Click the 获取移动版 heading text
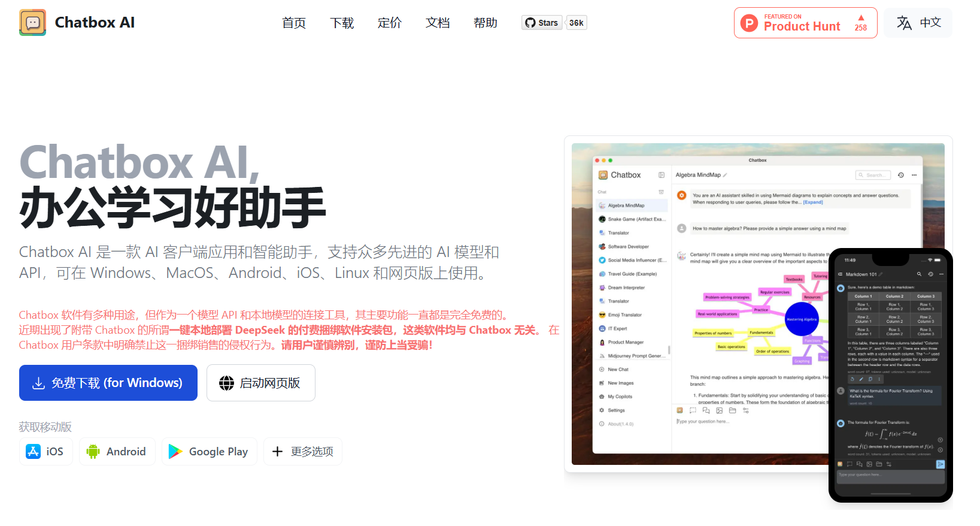The width and height of the screenshot is (980, 526). coord(45,427)
